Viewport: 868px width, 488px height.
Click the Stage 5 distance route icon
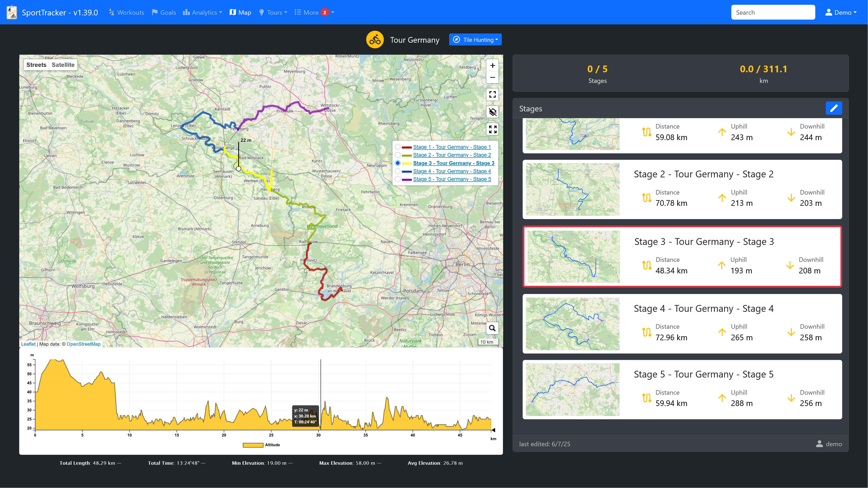pyautogui.click(x=646, y=398)
